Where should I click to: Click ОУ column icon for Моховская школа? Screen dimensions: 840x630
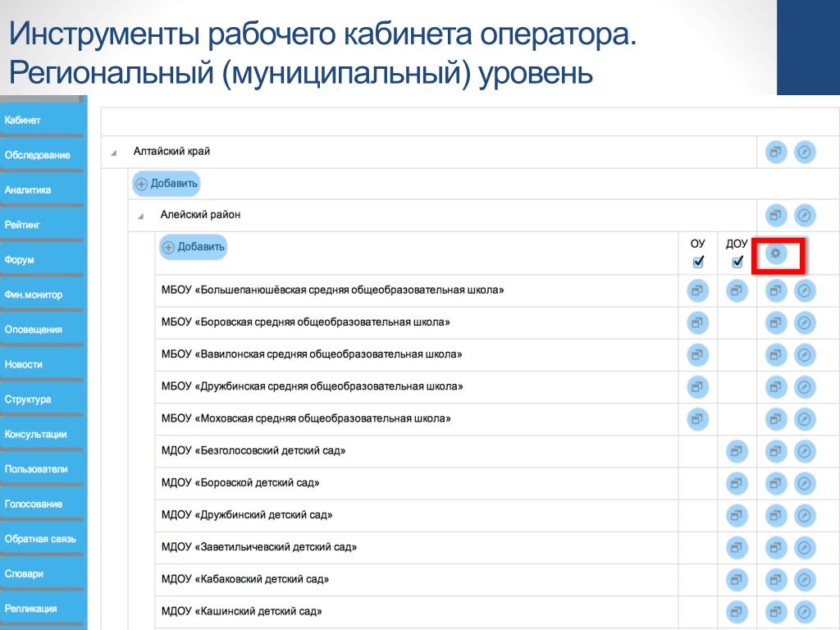[x=697, y=419]
